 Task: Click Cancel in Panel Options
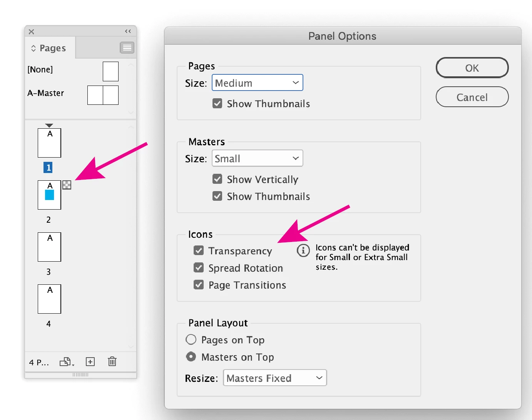pyautogui.click(x=472, y=97)
